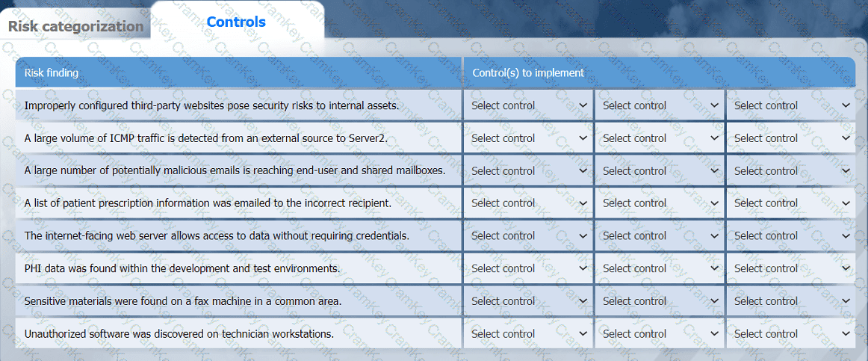Viewport: 868px width, 361px height.
Task: Open second control dropdown for malicious emails finding
Action: (x=660, y=170)
